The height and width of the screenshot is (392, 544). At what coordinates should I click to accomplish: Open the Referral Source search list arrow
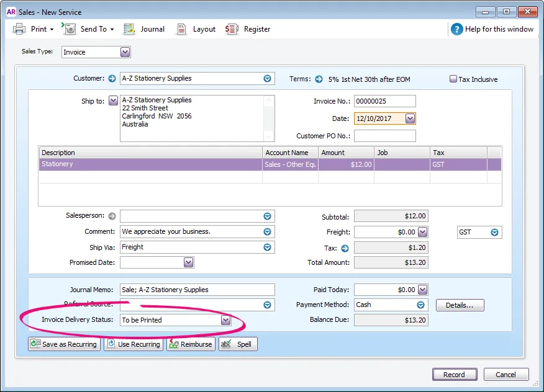tap(267, 305)
